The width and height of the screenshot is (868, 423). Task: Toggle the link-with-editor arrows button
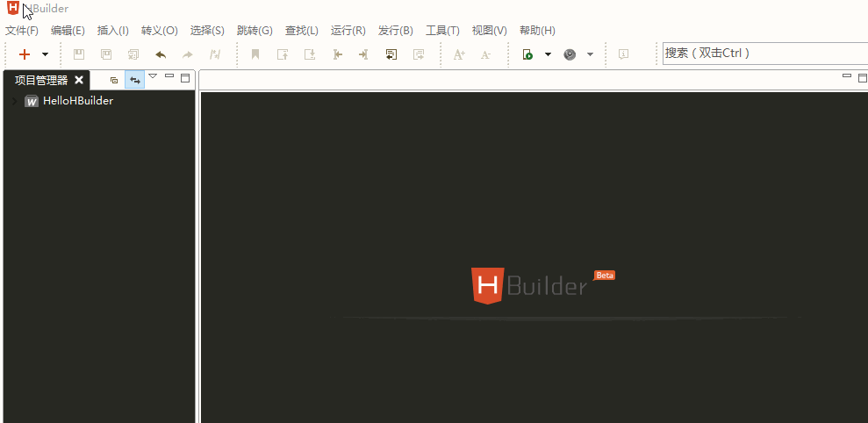[134, 80]
